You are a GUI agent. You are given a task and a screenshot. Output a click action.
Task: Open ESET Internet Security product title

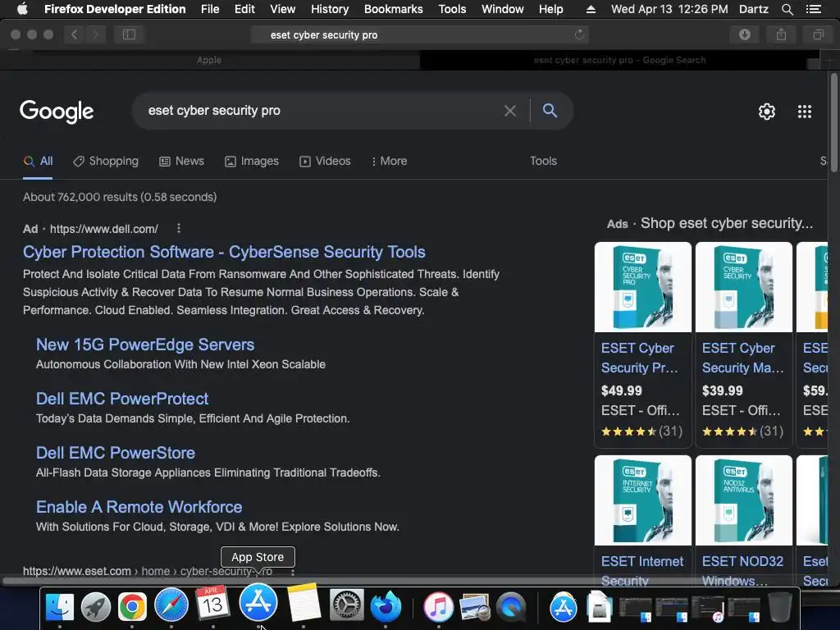pos(641,570)
